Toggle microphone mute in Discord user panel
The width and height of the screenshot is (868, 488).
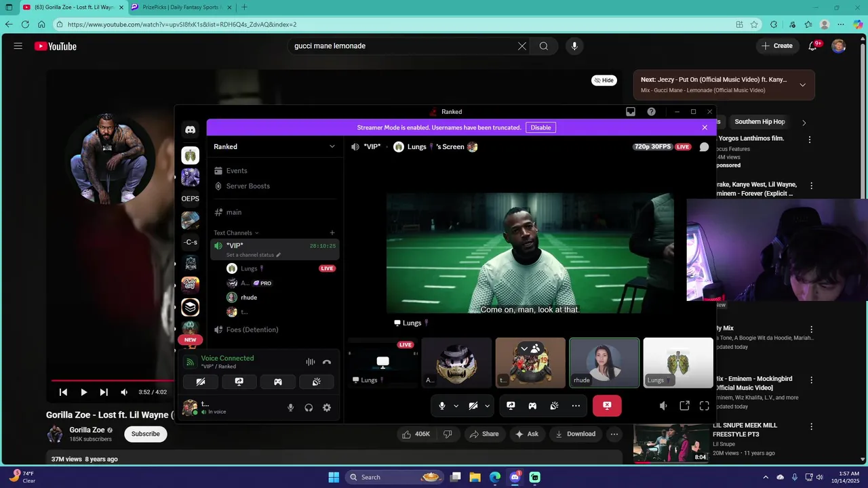(x=291, y=407)
